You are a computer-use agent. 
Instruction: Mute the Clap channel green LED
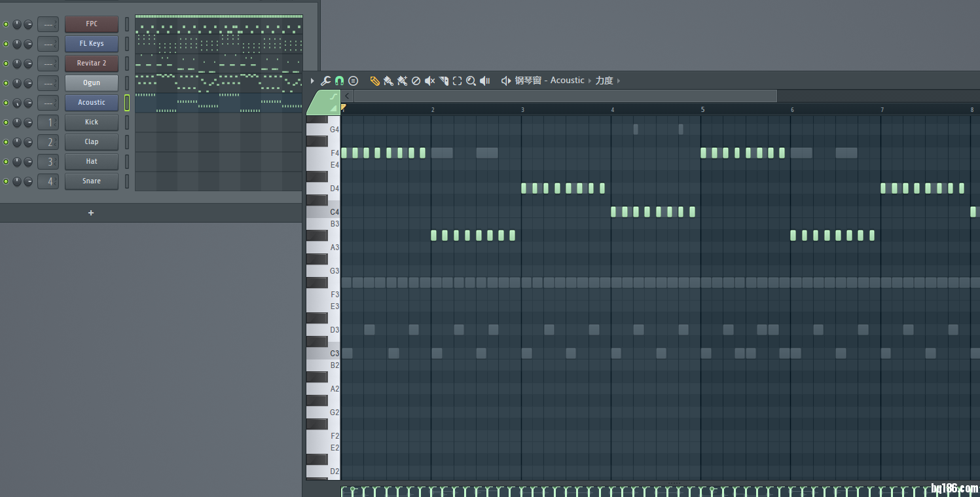(6, 142)
